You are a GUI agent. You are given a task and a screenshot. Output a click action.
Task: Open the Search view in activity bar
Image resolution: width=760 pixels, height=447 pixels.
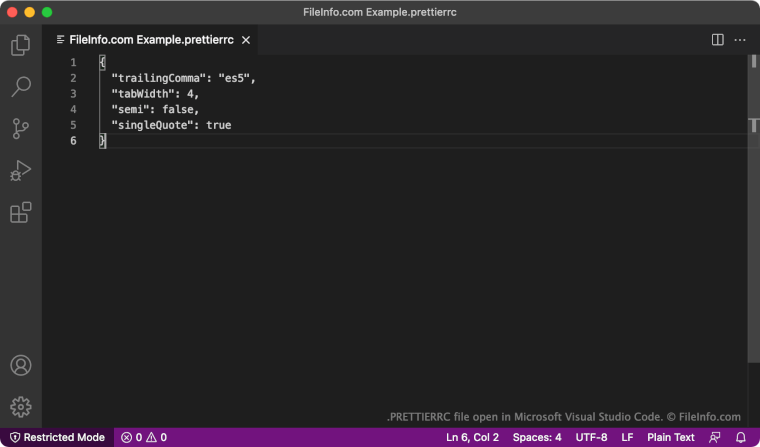pos(20,87)
